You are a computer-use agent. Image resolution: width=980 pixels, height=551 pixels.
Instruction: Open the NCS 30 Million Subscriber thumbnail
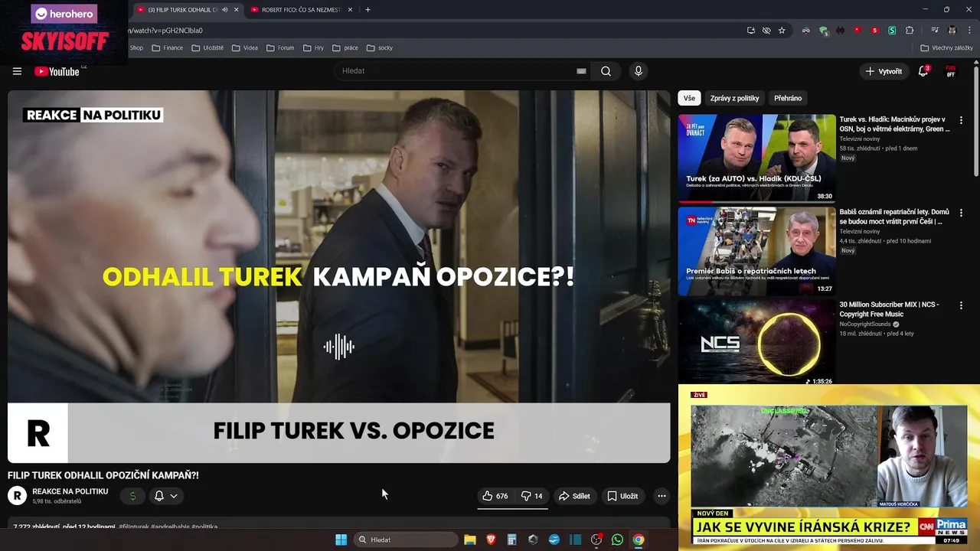coord(756,341)
